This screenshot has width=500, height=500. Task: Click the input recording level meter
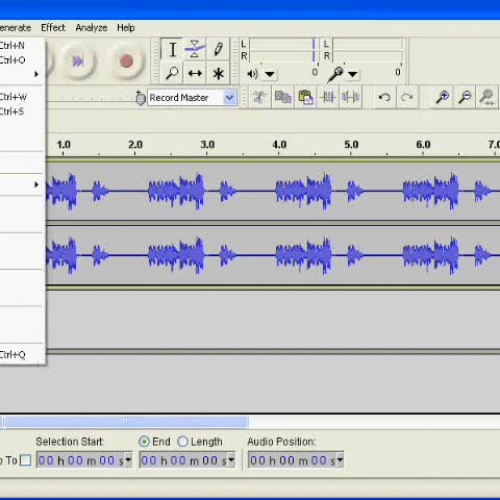pos(368,50)
